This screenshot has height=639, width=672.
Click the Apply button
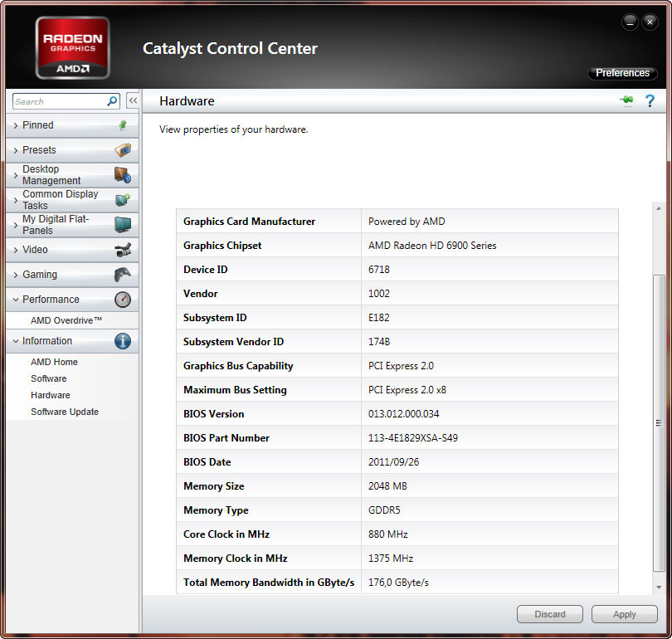[625, 614]
